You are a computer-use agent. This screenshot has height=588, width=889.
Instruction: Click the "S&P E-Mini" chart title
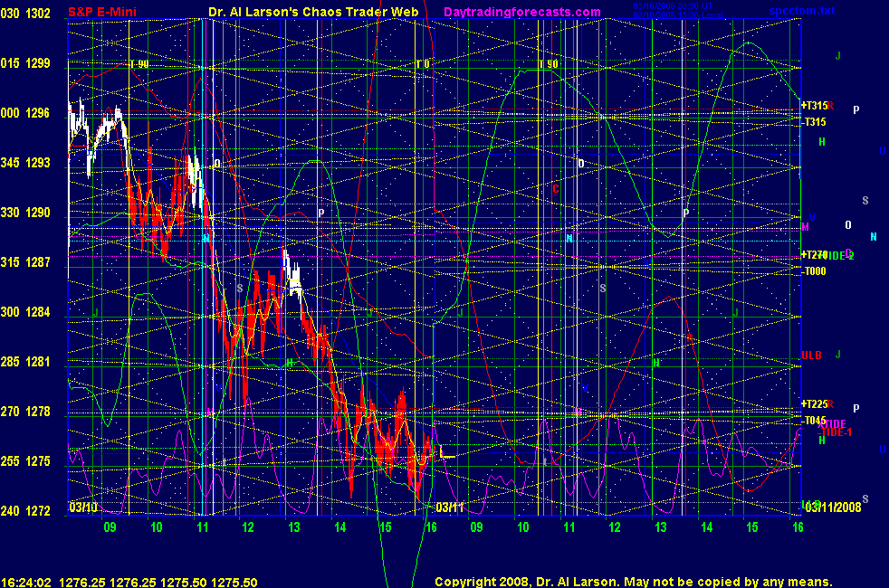pos(102,12)
